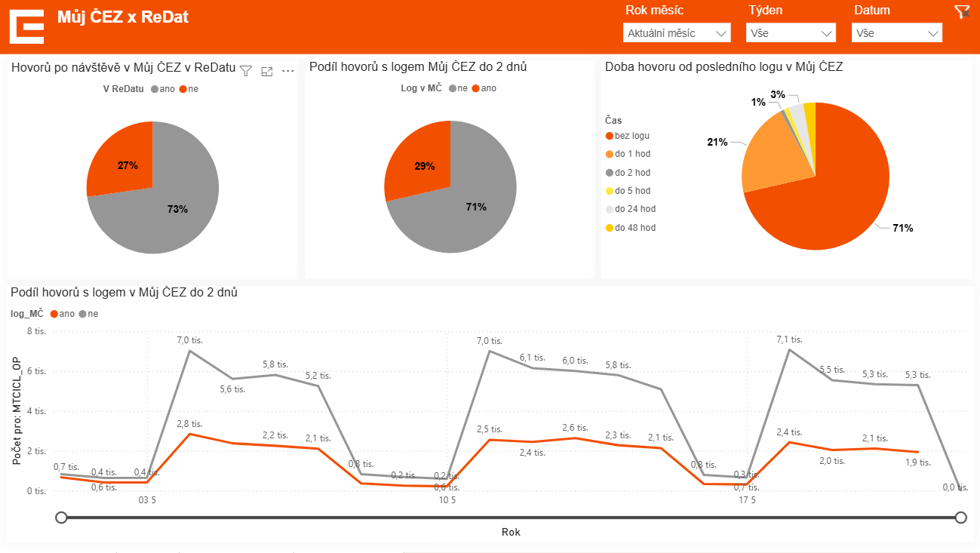This screenshot has height=553, width=980.
Task: Click the '2,6 tis.' data label on the line chart
Action: (x=575, y=428)
